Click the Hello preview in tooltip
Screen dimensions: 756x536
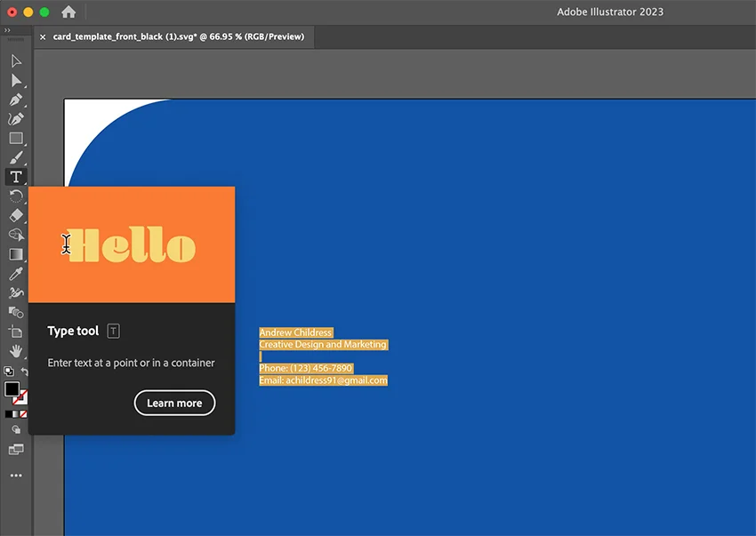132,244
